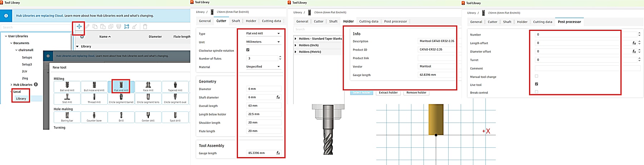
Task: Select the Setup4 tree item
Action: (x=27, y=57)
